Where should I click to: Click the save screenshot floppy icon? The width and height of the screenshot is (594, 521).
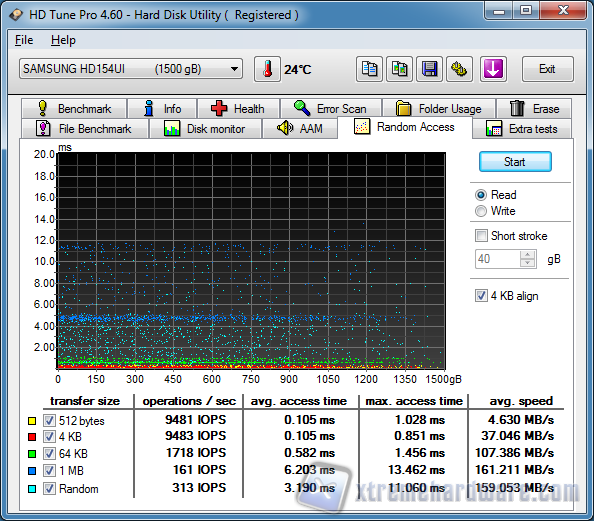point(429,69)
